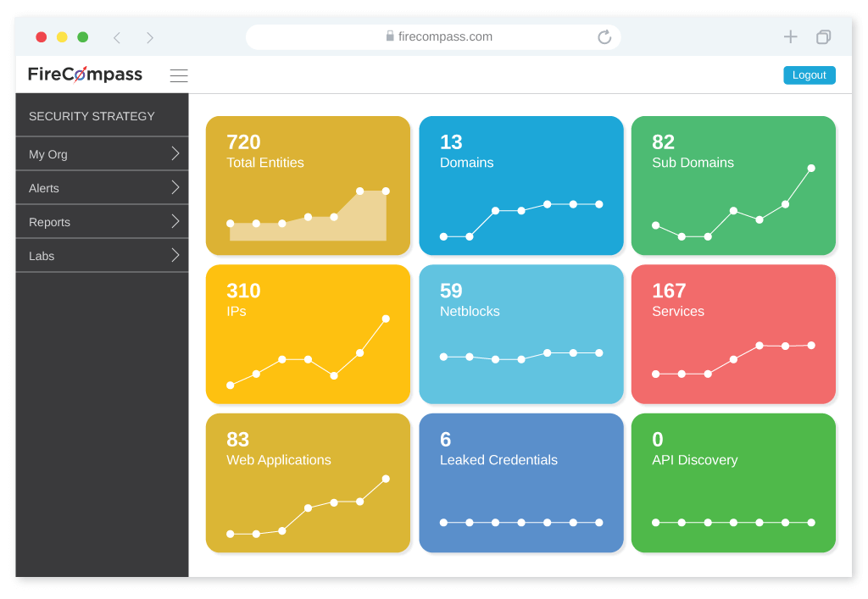The width and height of the screenshot is (868, 599).
Task: Click the "Leaked Credentials" label
Action: point(498,460)
